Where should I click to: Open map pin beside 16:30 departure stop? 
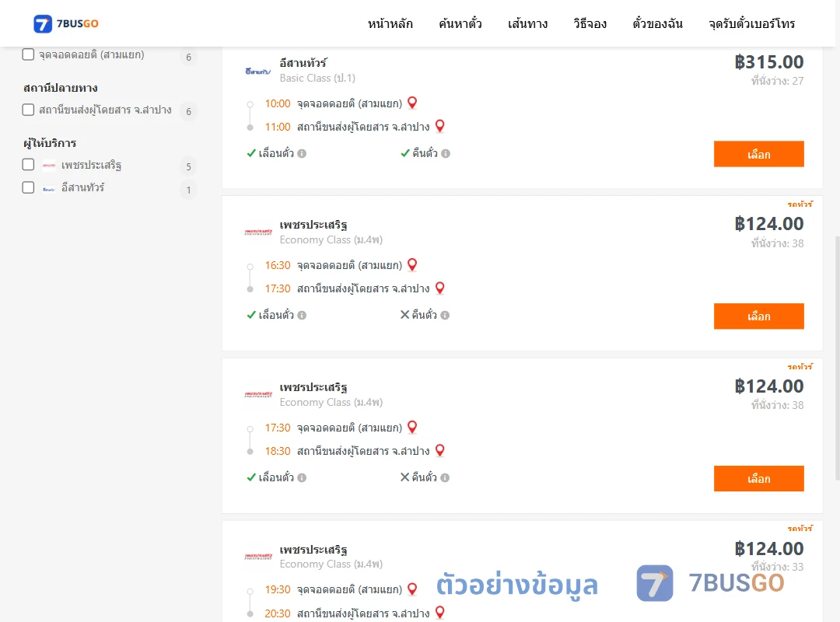(x=412, y=264)
